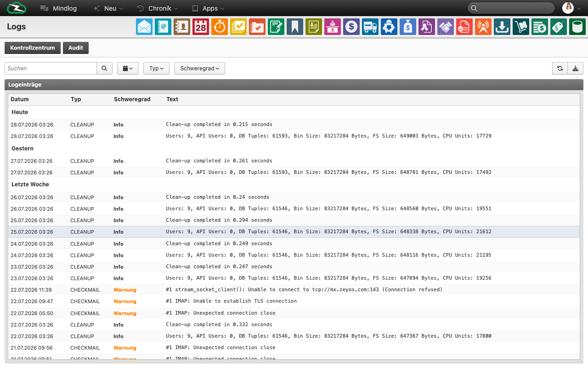This screenshot has height=368, width=588.
Task: Open the dark teal download tray icon
Action: coord(502,27)
